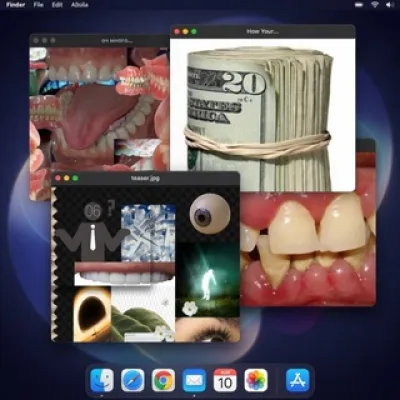Viewport: 400px width, 400px height.
Task: Maximize the How Your... window
Action: tap(194, 32)
